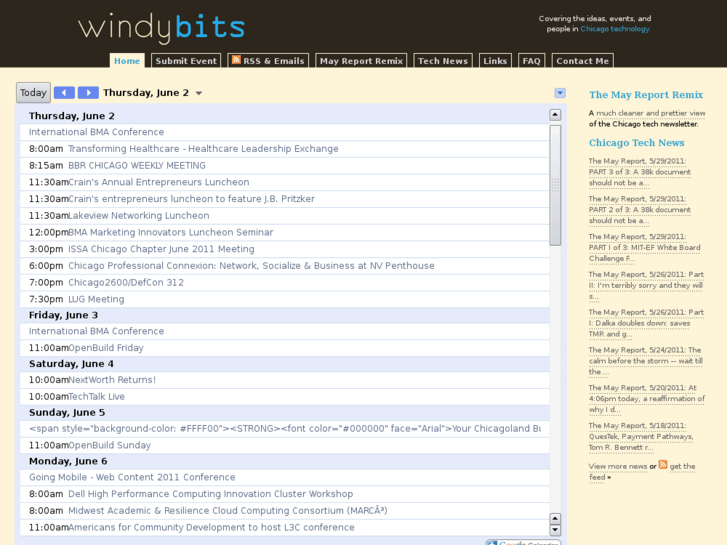Open May Report 5/29/2011 PART 3 of 3 article

point(640,172)
